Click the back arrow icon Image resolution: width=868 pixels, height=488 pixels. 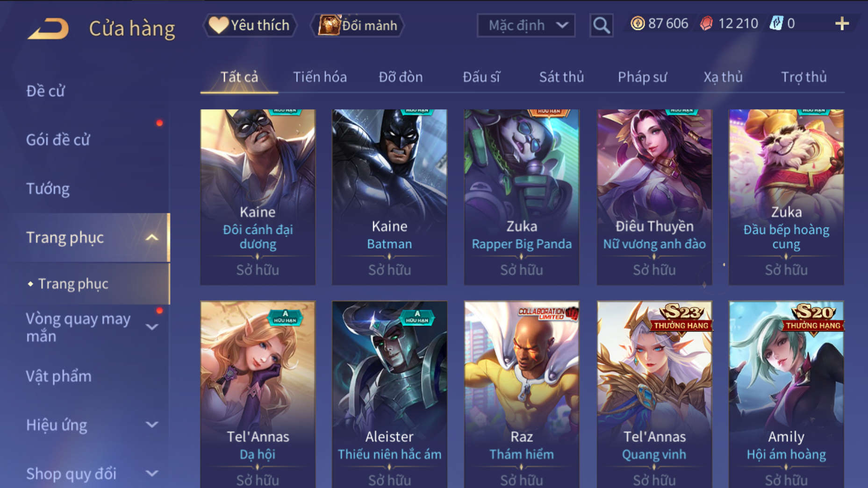(x=48, y=28)
